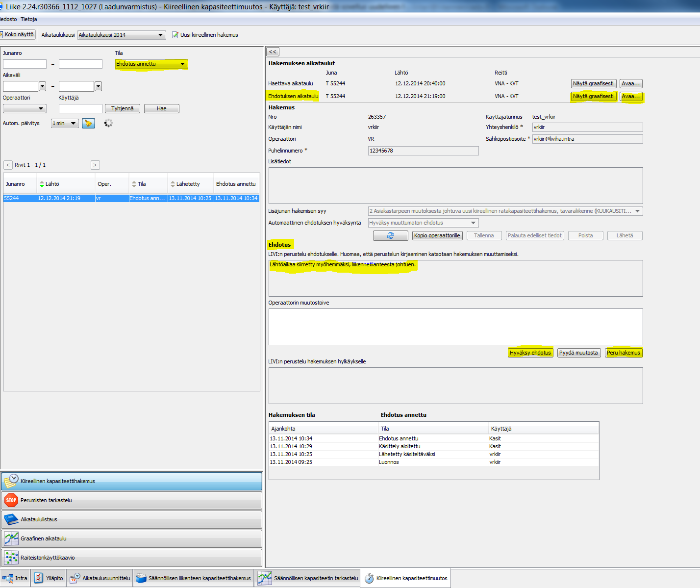Click the Tyhjennä button

(123, 108)
